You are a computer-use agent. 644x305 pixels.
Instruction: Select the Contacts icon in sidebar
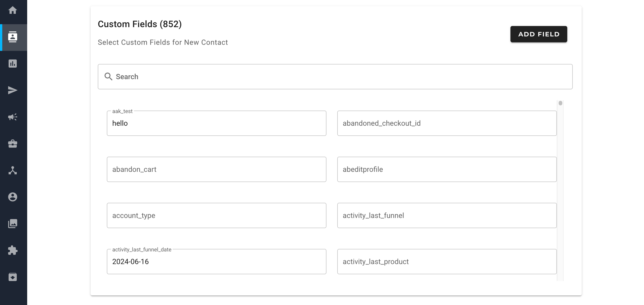point(13,37)
